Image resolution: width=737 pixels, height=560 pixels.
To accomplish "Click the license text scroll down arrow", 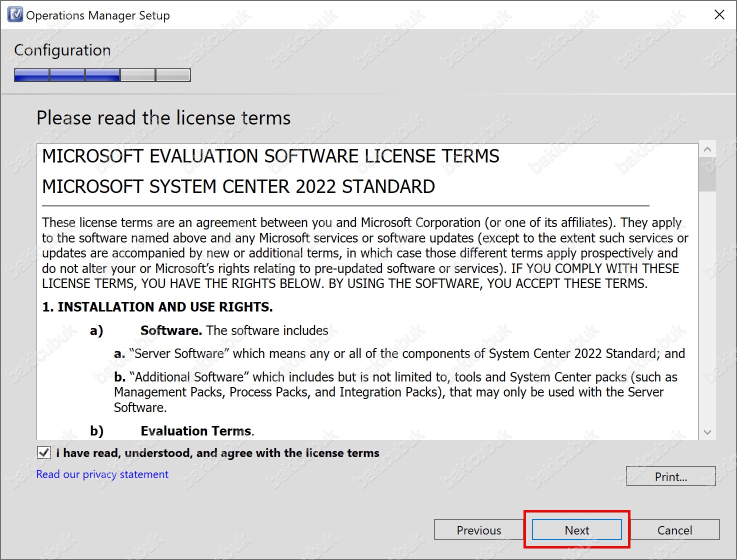I will [x=707, y=432].
